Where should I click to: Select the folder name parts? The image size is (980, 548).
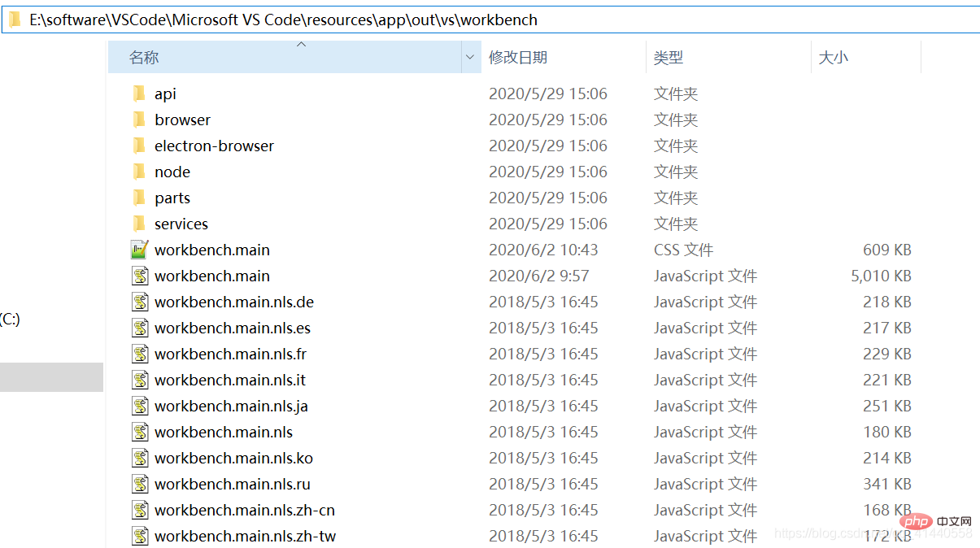[x=172, y=198]
